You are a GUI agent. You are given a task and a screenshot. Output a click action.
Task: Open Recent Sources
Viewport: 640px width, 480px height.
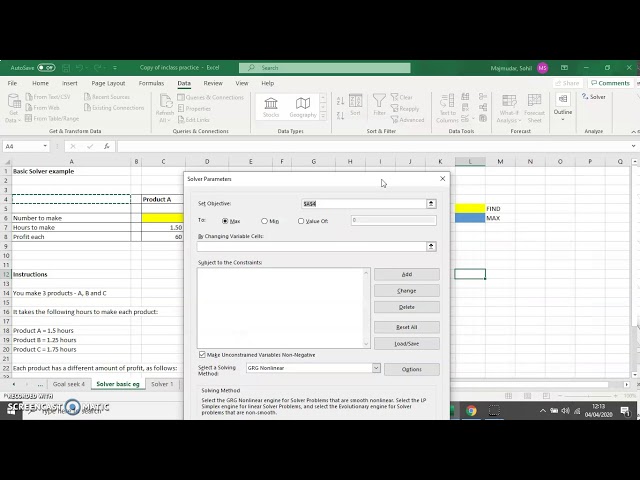coord(107,97)
